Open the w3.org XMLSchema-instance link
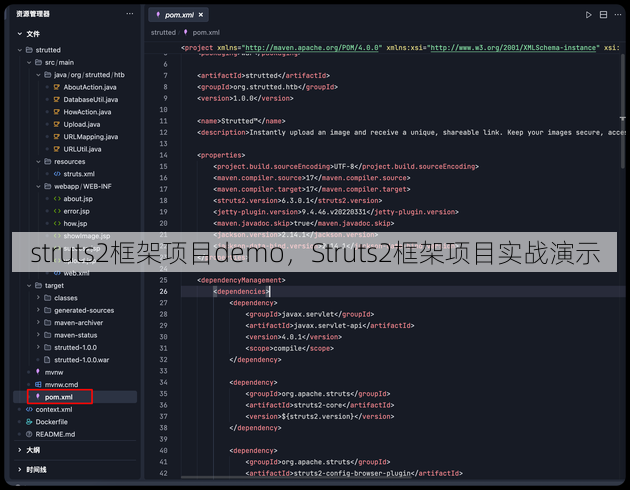The height and width of the screenshot is (490, 630). [513, 48]
